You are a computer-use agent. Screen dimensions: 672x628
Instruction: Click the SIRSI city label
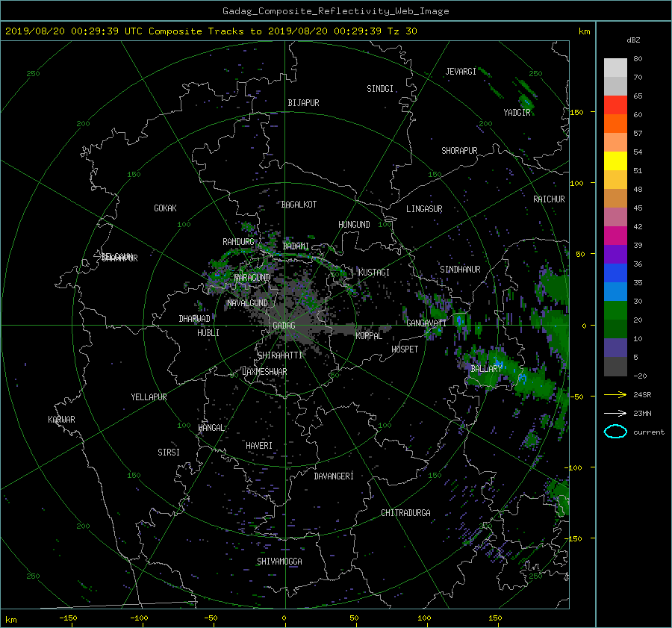click(169, 453)
